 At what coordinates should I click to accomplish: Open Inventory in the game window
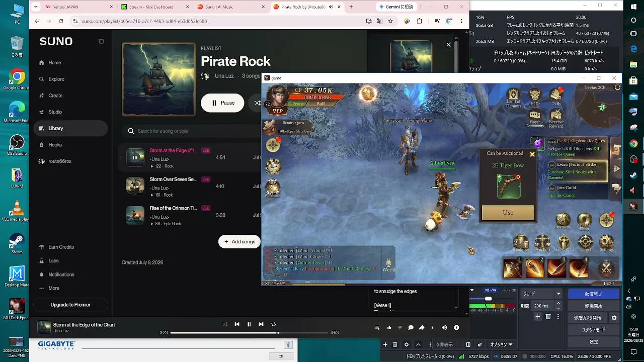pyautogui.click(x=562, y=221)
